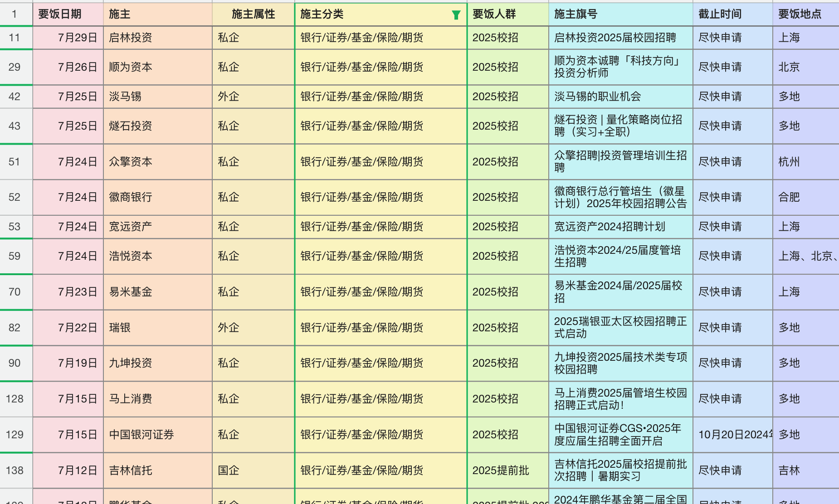This screenshot has width=839, height=504.
Task: Open filter dropdown in 施主分类 header
Action: (456, 15)
